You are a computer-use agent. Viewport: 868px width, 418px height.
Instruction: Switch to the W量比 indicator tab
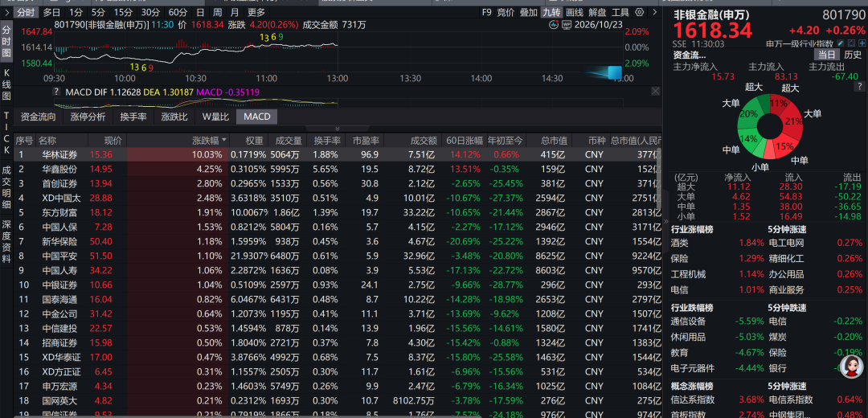pos(215,117)
